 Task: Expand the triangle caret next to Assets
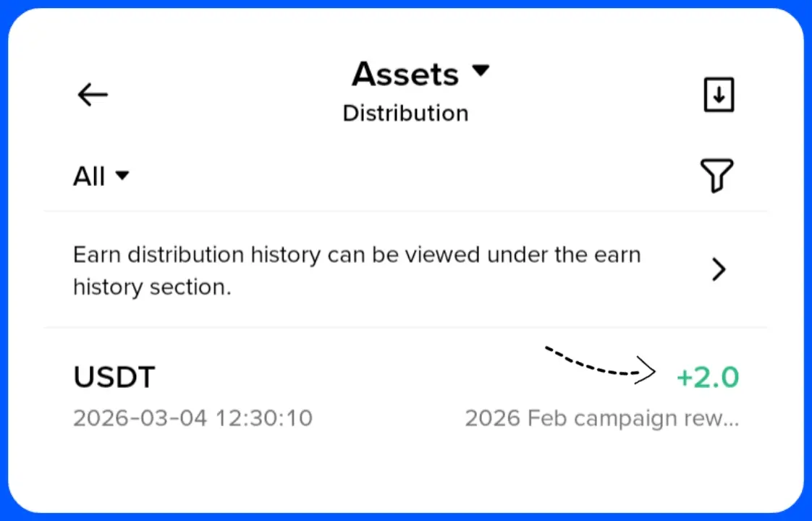pyautogui.click(x=481, y=71)
